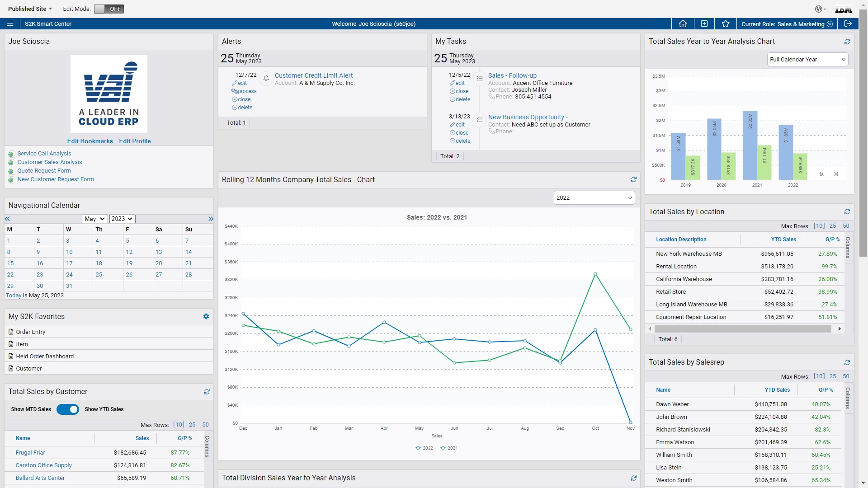Click Edit Profile under the VAI logo
This screenshot has width=868, height=488.
134,141
